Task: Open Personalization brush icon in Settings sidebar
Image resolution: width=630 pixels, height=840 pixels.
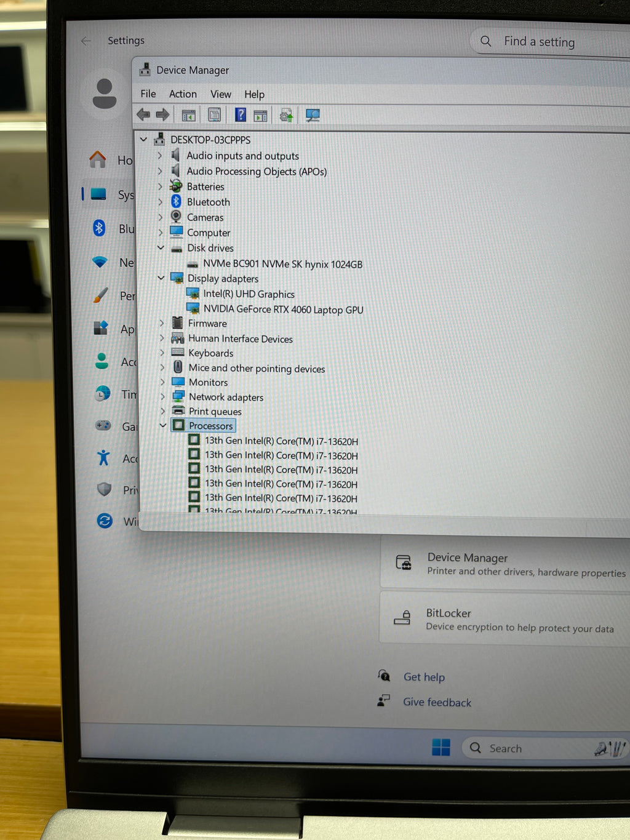Action: [x=101, y=295]
